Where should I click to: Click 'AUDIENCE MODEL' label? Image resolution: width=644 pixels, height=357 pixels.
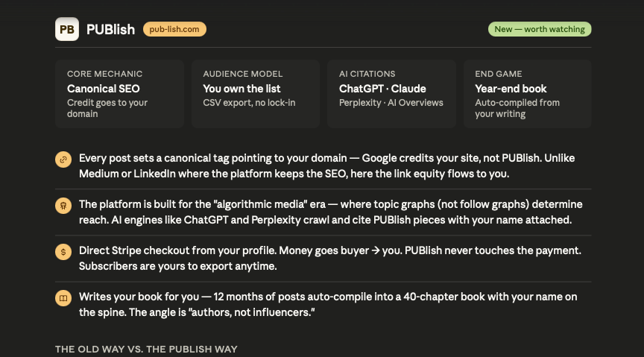[243, 74]
